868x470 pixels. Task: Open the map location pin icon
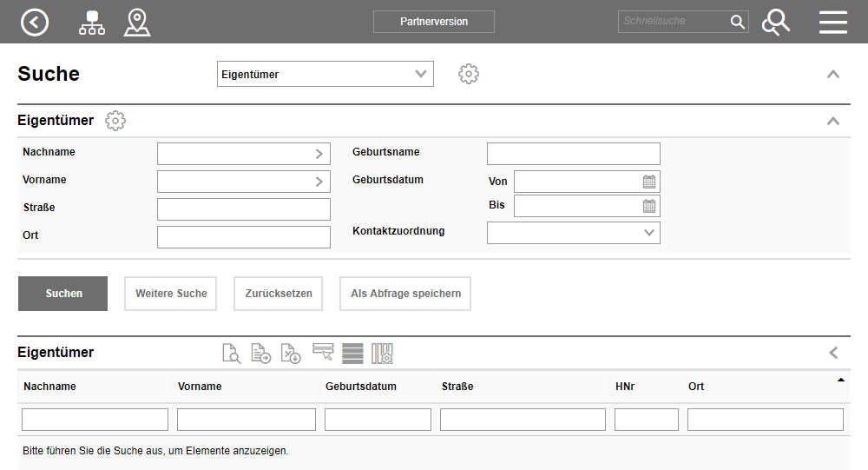pos(137,22)
